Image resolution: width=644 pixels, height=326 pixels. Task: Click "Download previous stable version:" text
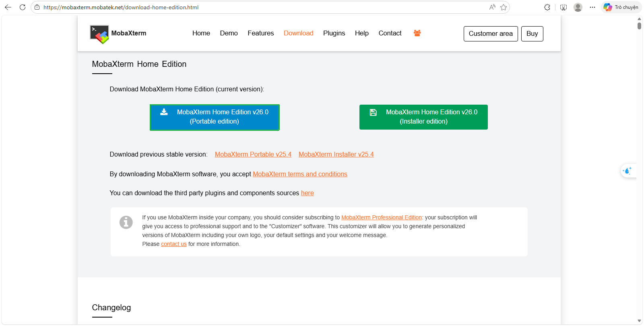159,154
